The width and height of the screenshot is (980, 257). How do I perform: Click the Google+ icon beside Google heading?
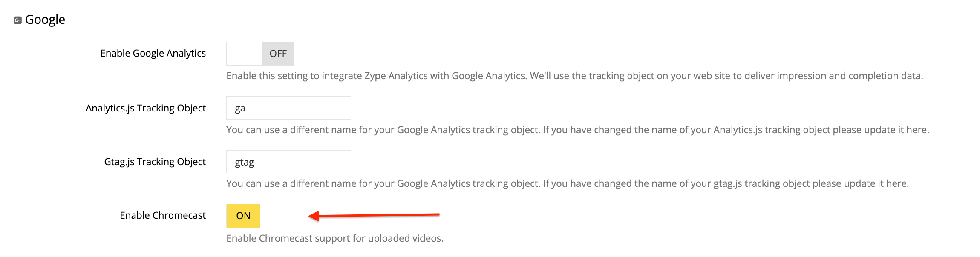point(18,20)
